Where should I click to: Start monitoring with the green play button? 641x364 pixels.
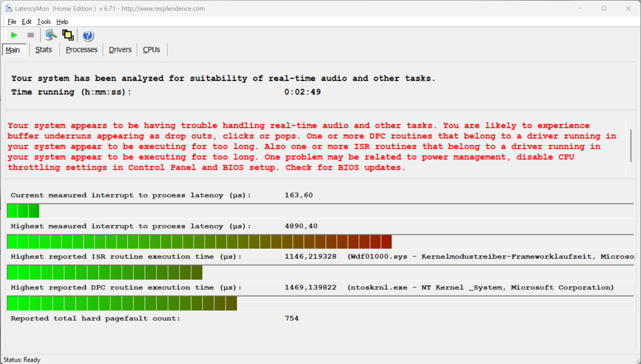pyautogui.click(x=14, y=35)
